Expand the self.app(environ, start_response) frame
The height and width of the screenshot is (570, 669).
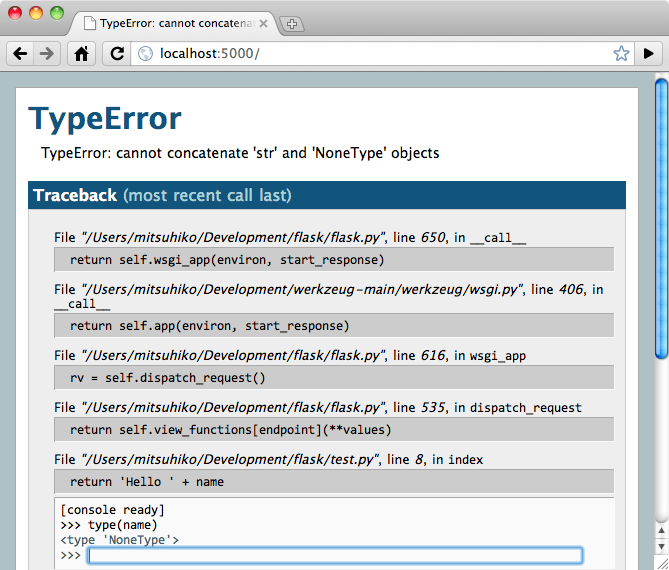[x=334, y=326]
